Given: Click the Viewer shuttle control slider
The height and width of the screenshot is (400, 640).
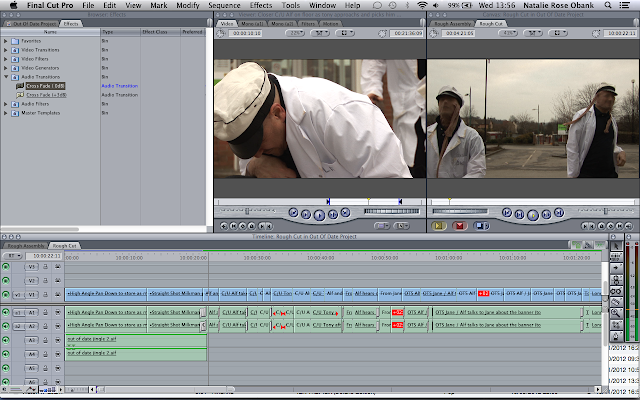Looking at the screenshot, I should click(x=247, y=211).
